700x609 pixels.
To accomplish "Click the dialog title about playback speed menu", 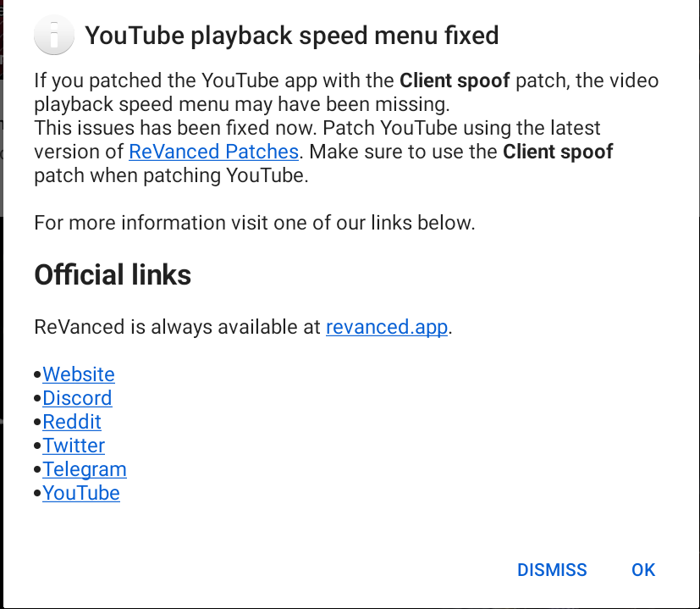I will 292,36.
